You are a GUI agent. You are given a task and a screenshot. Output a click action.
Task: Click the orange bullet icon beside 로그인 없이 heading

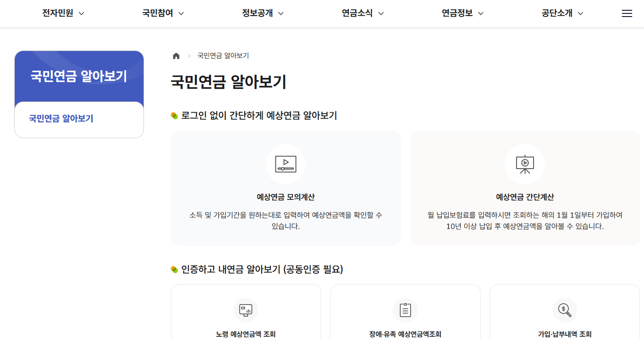tap(174, 115)
